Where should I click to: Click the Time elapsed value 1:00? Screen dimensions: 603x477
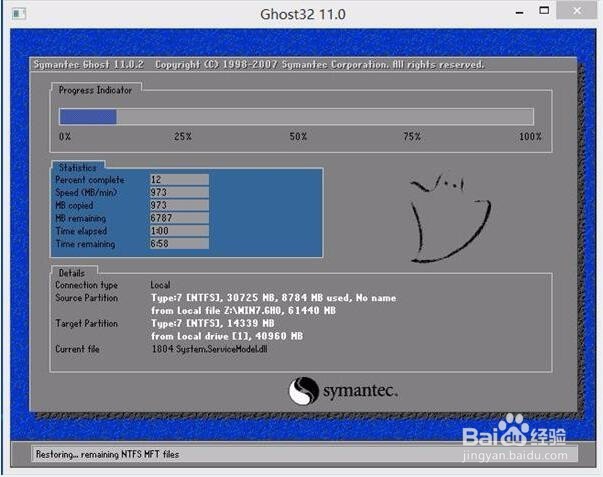coord(179,231)
